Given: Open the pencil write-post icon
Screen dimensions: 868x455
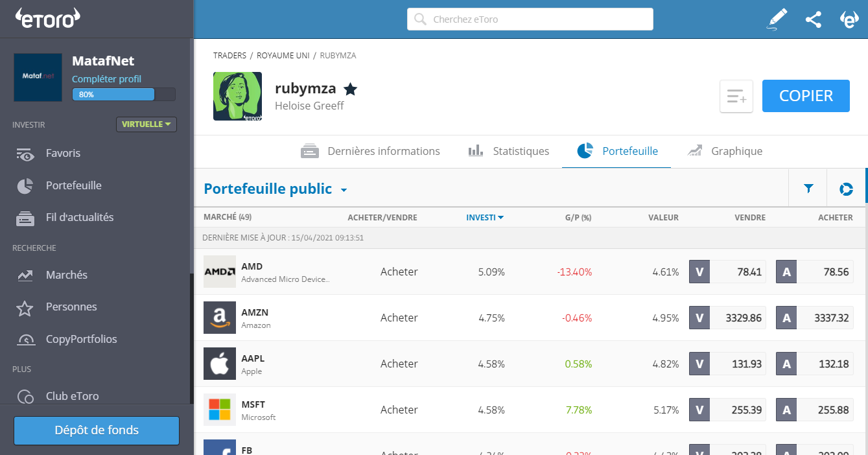Looking at the screenshot, I should [777, 19].
